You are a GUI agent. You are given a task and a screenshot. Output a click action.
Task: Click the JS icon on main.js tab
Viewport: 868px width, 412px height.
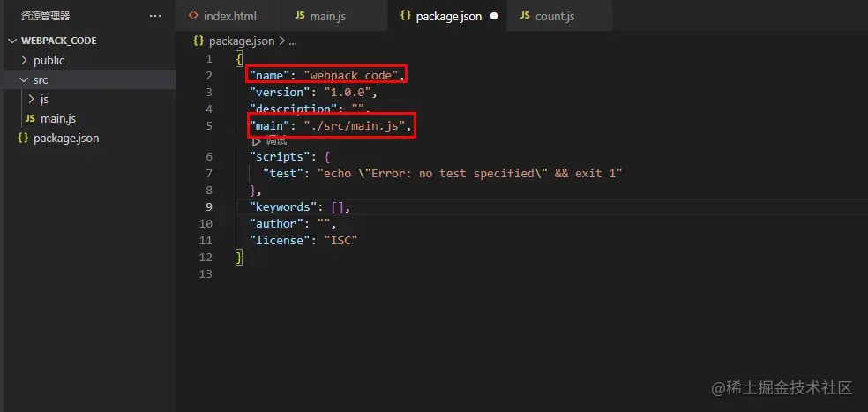click(x=300, y=16)
